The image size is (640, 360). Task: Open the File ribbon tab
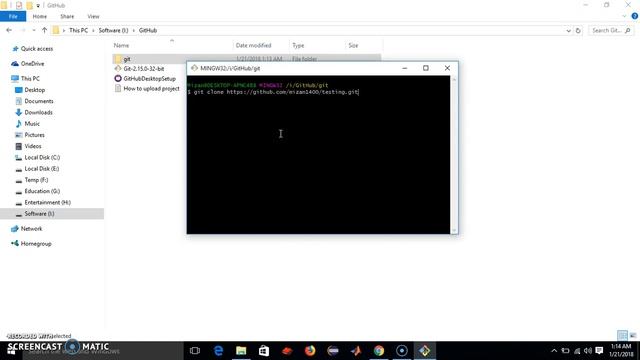tap(13, 17)
